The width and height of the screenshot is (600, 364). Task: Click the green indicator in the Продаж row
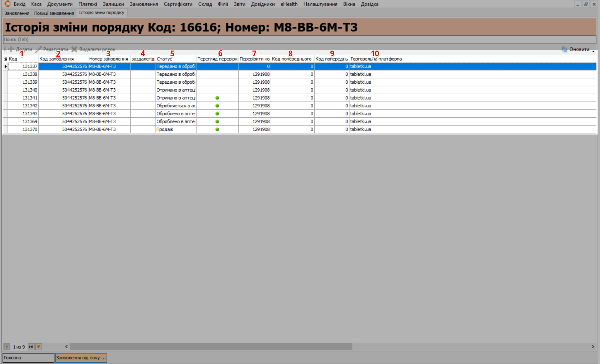(217, 129)
